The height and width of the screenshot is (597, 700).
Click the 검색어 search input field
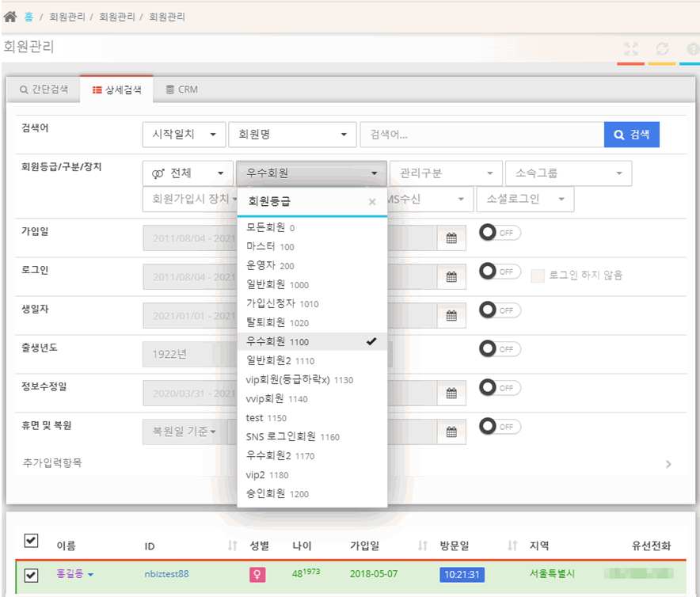tap(482, 135)
